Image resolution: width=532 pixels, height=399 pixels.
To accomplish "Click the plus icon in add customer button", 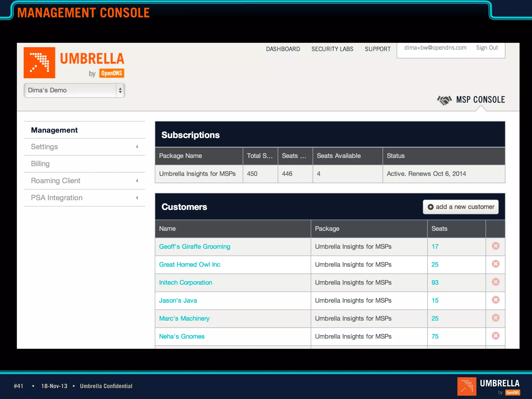I will (x=430, y=207).
